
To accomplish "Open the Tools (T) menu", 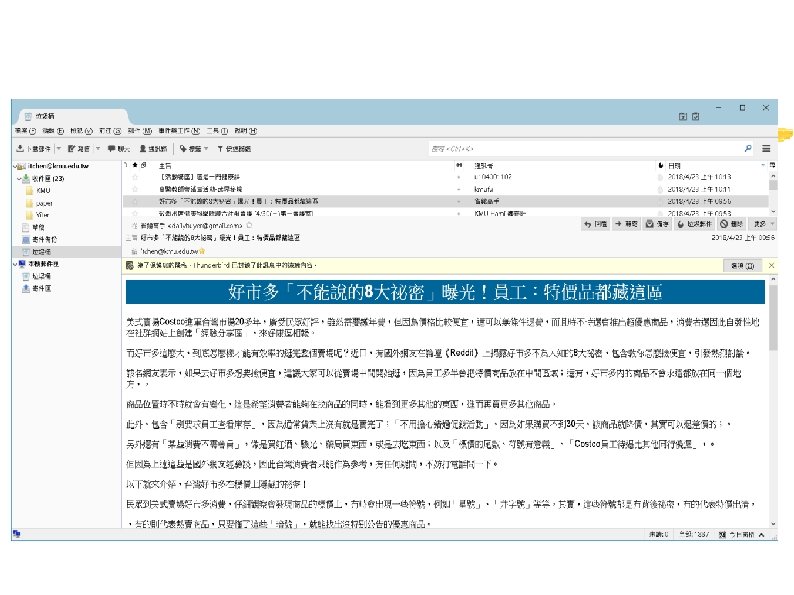I will click(217, 131).
